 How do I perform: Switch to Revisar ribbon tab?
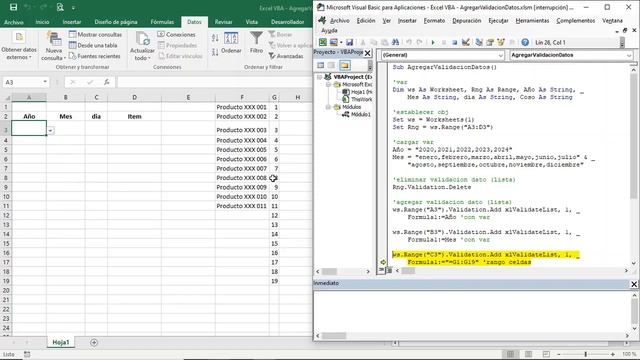(x=223, y=22)
